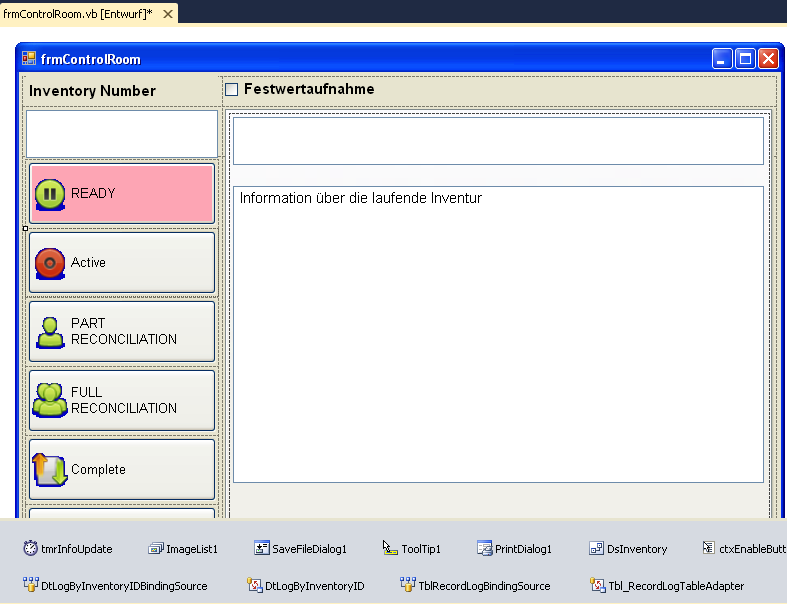Click the frmControlRoom form title icon
Screen dimensions: 787x604
coord(29,59)
